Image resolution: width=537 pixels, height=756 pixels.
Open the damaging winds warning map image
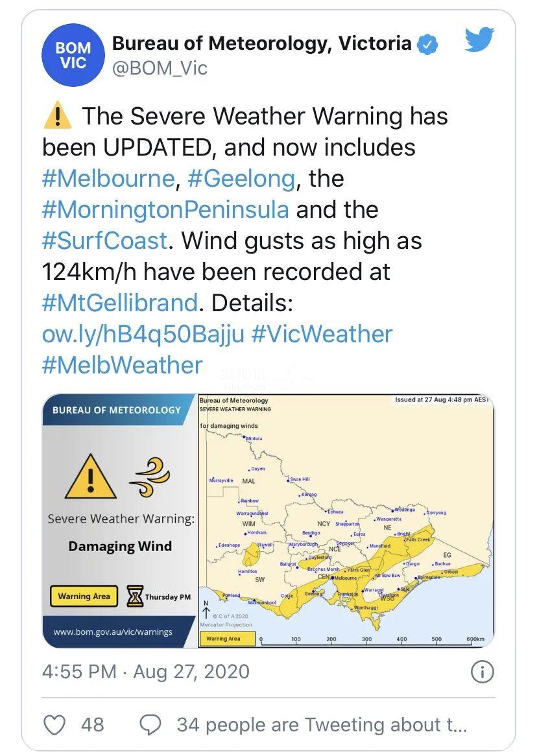point(346,521)
